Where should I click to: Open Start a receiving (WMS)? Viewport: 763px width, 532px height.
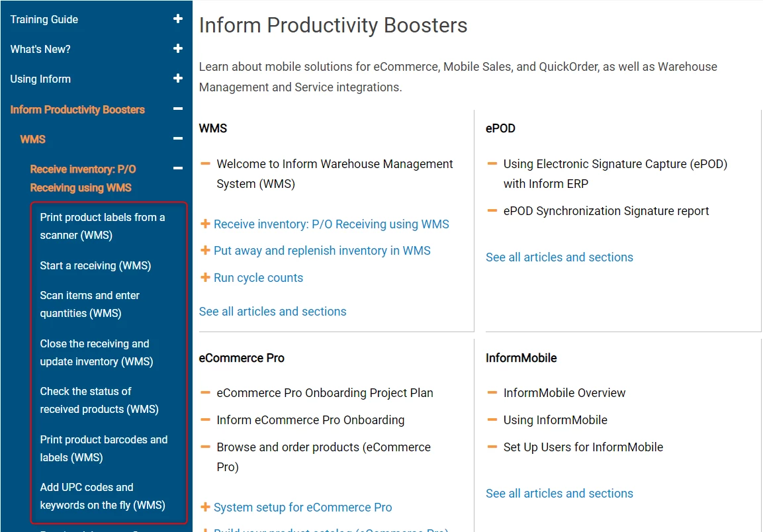[x=95, y=266]
